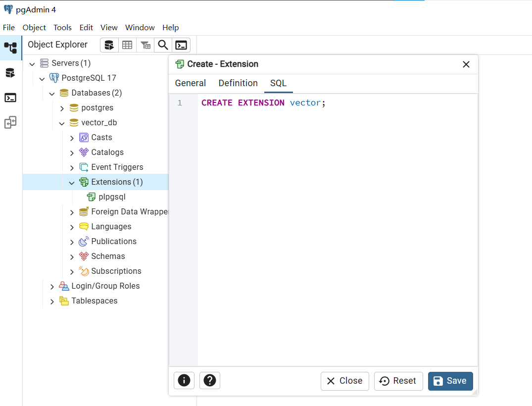This screenshot has height=406, width=532.
Task: Click the Servers group icon
Action: 44,63
